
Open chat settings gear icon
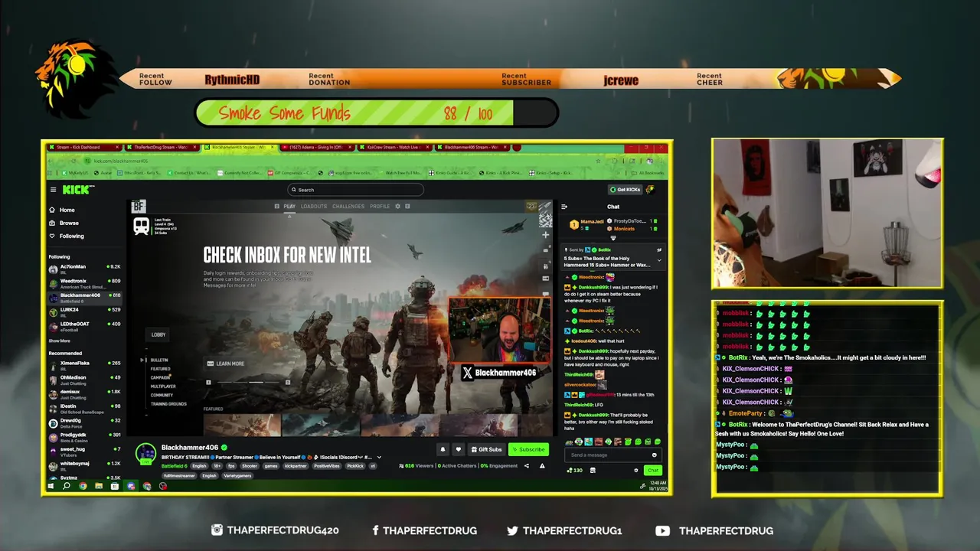[635, 471]
